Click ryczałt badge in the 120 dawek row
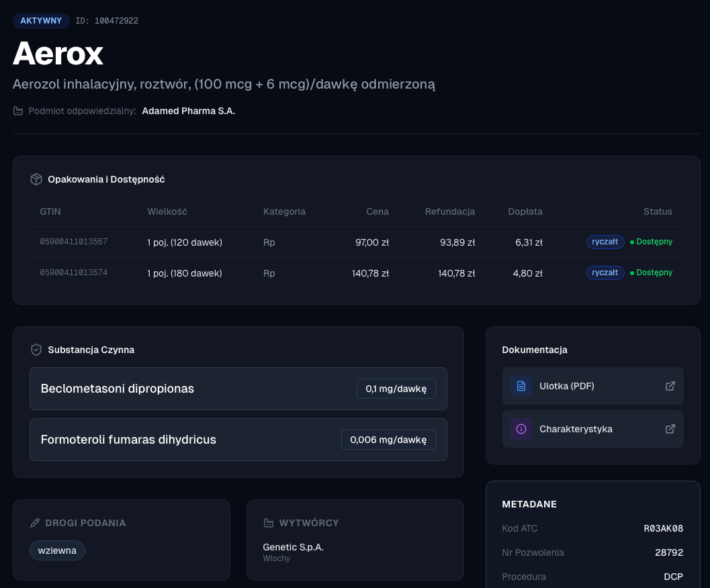710x588 pixels. click(x=605, y=242)
